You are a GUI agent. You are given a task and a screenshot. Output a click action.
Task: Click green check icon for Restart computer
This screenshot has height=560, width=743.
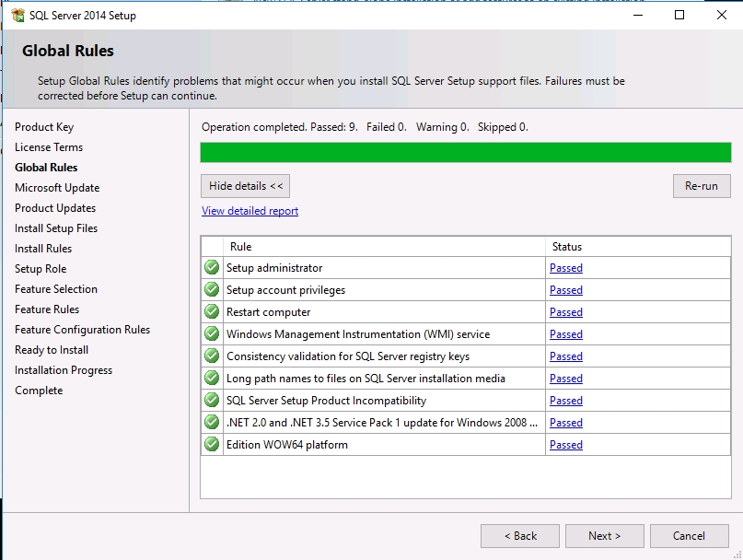(212, 311)
